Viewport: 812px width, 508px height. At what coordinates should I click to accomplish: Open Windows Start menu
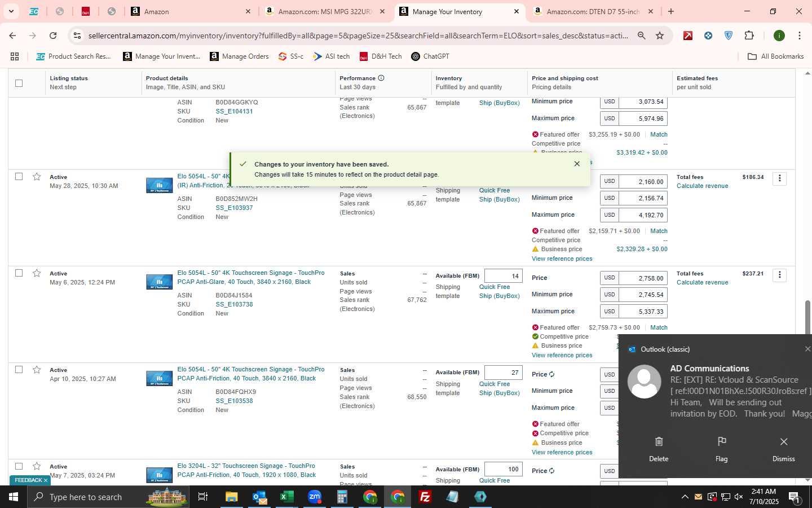14,497
